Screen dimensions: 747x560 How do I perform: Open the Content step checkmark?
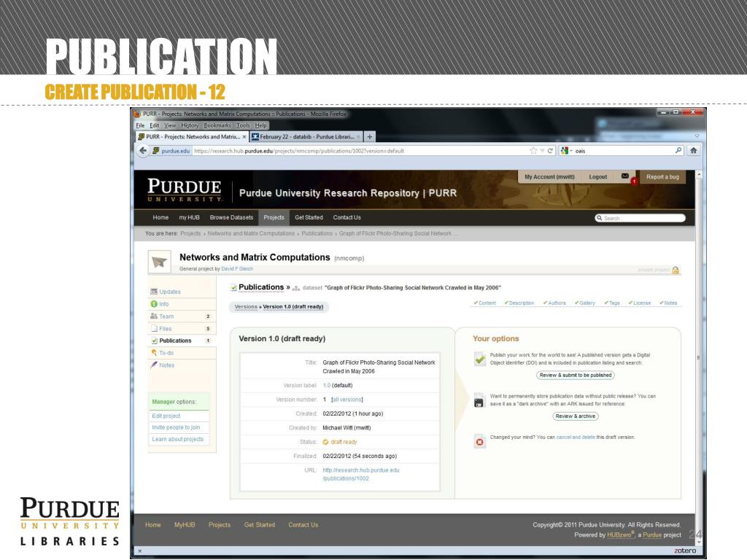(484, 303)
